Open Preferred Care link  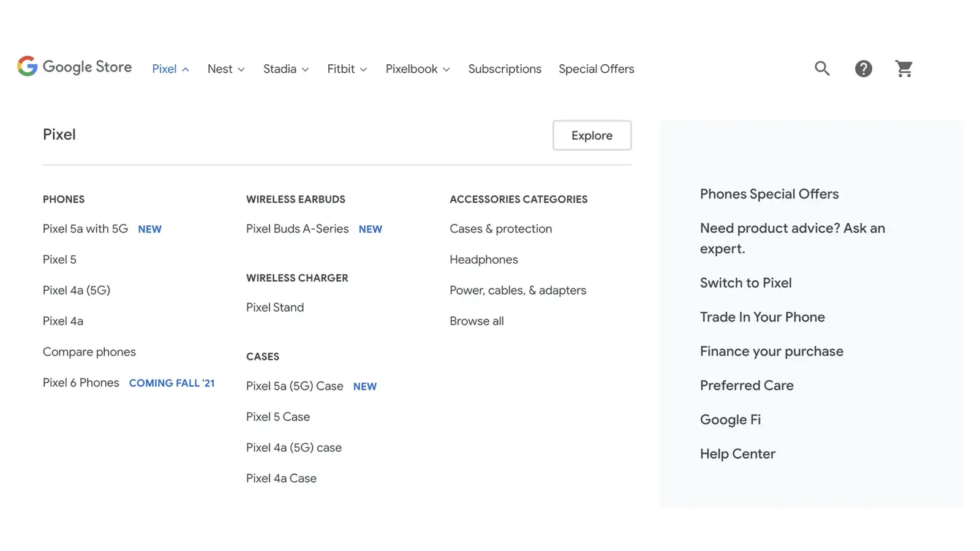(747, 386)
